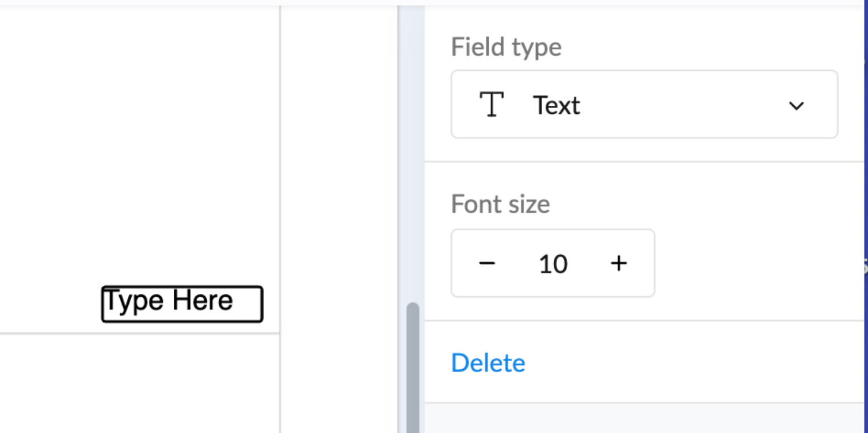Click blank document page above Type Here
The image size is (868, 433).
click(x=140, y=144)
